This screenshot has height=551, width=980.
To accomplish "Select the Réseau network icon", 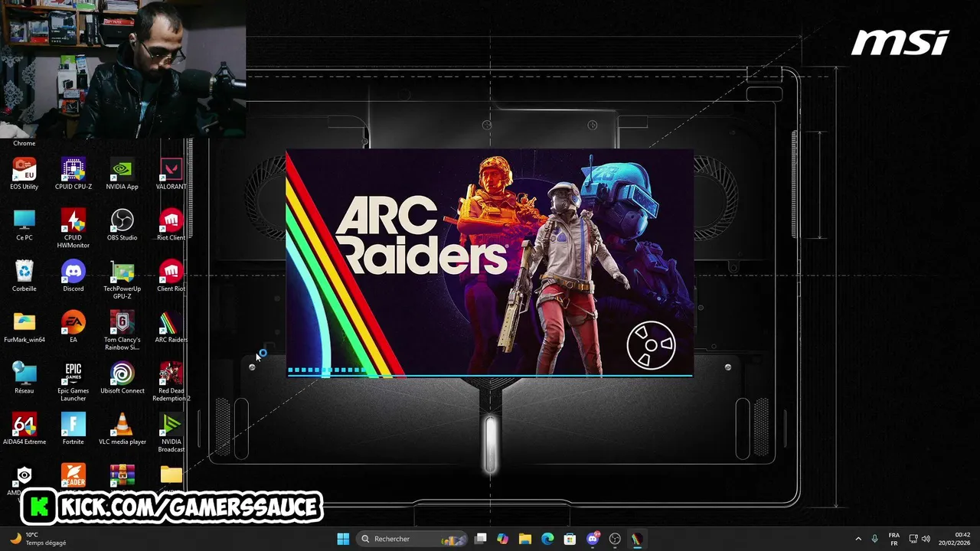I will click(x=24, y=377).
